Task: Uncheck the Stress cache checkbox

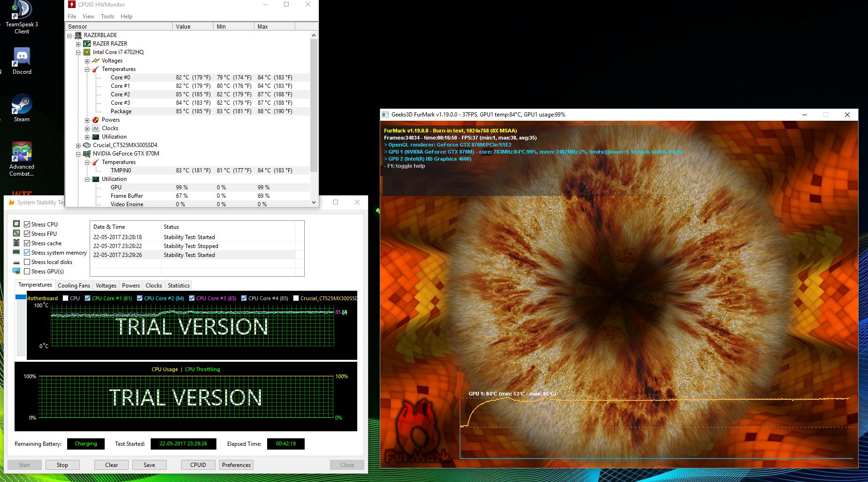Action: pos(27,243)
